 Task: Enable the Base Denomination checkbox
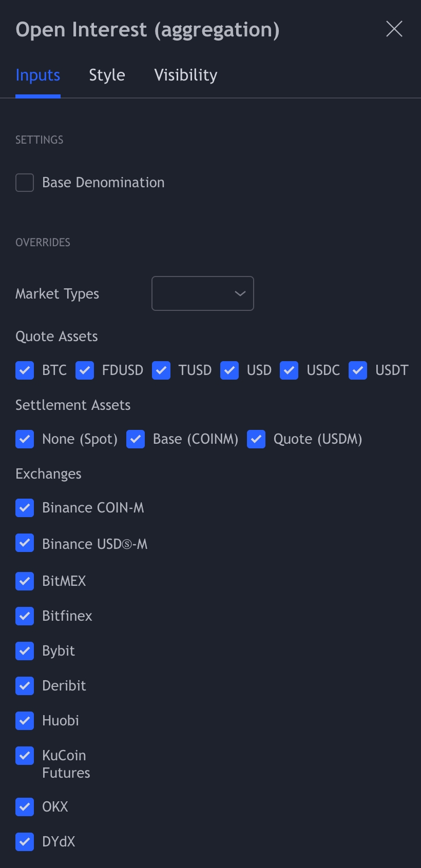pyautogui.click(x=25, y=183)
